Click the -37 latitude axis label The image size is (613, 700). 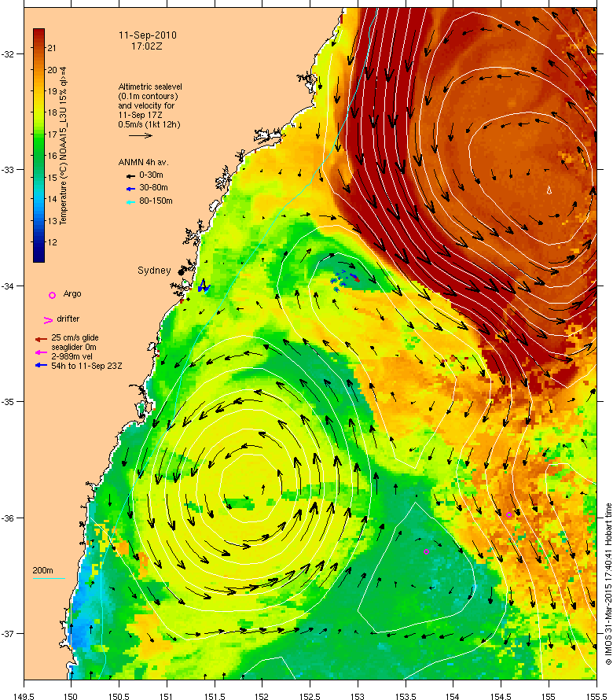point(8,634)
